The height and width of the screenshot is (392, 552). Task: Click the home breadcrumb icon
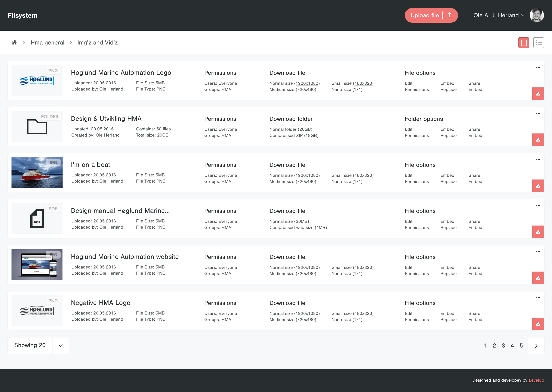click(14, 42)
